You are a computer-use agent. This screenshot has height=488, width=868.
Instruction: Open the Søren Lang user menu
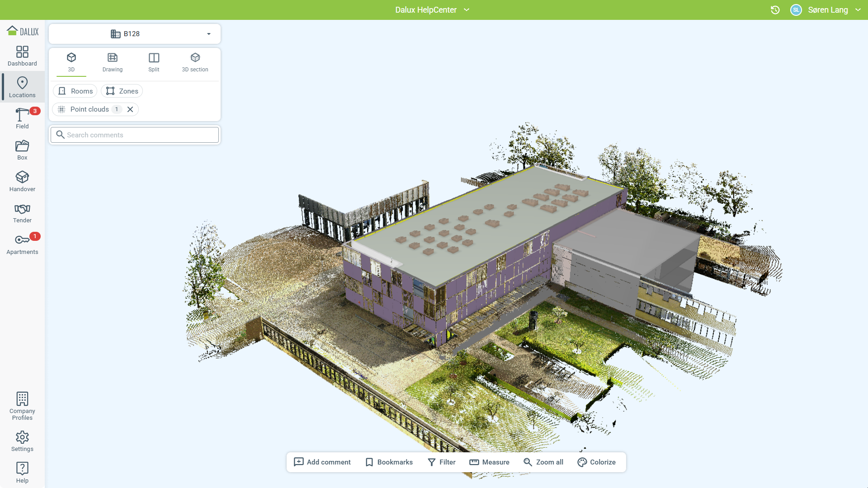pyautogui.click(x=827, y=10)
